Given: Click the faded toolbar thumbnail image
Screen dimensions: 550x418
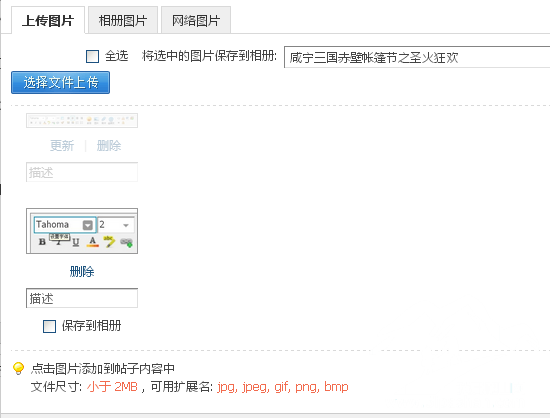Looking at the screenshot, I should 82,121.
